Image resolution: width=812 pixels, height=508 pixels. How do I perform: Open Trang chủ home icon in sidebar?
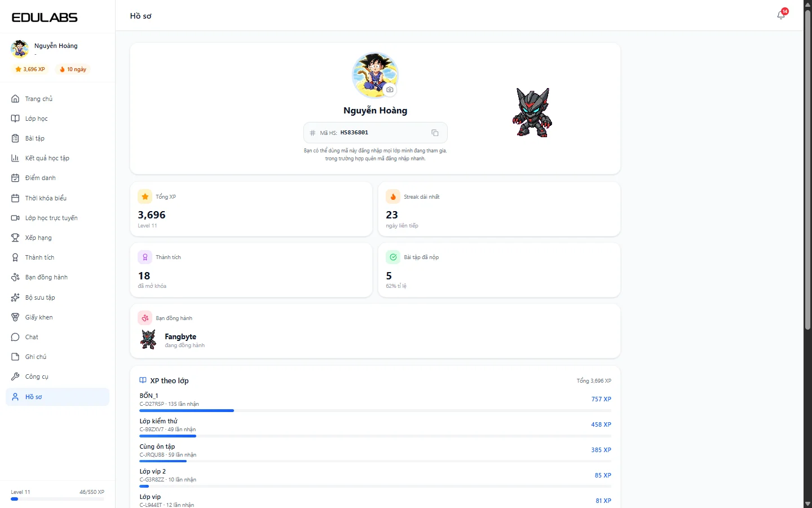15,99
